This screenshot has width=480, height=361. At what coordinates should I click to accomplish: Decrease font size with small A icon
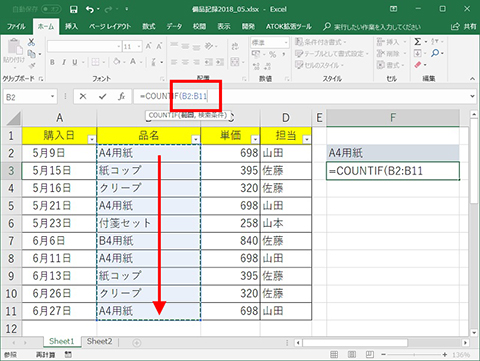coord(159,46)
